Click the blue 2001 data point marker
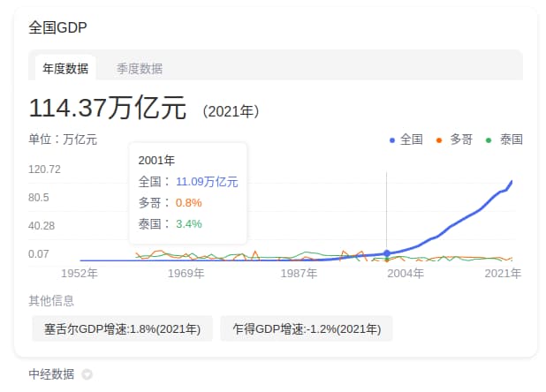 (x=386, y=253)
